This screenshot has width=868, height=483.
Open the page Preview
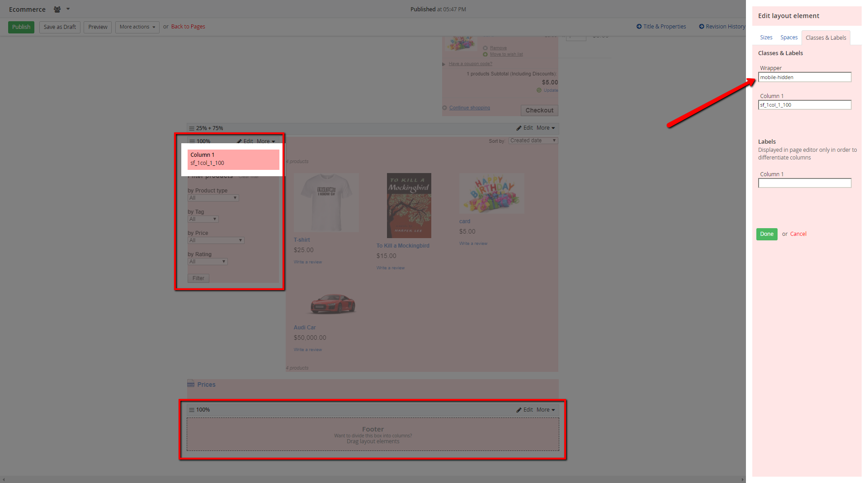tap(98, 27)
